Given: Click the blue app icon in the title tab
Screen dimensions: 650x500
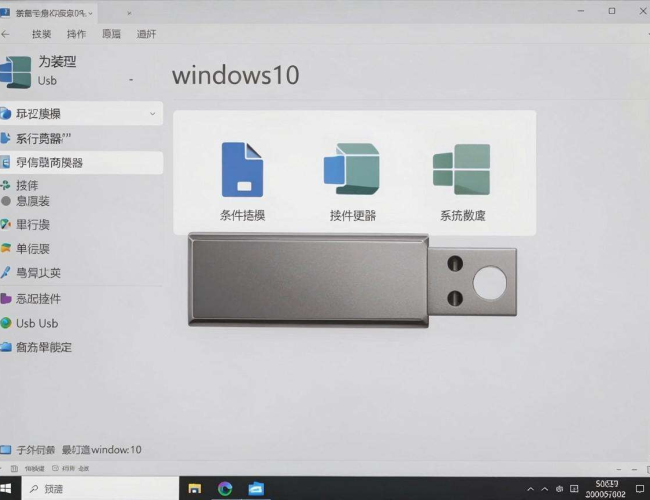Looking at the screenshot, I should tap(5, 13).
